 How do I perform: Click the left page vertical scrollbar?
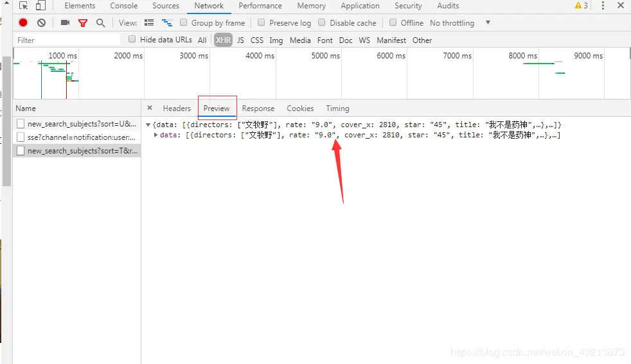(x=6, y=121)
